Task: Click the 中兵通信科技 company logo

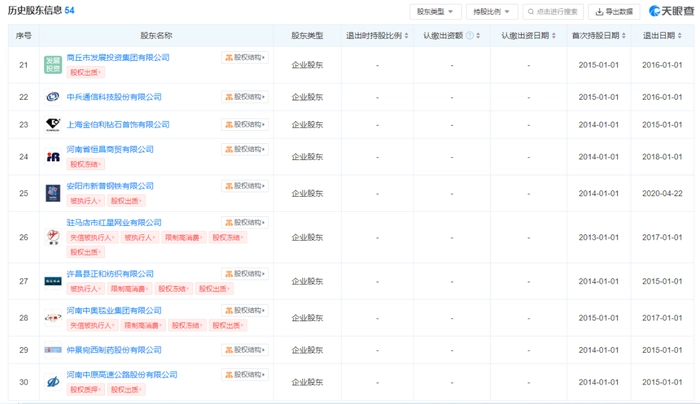Action: tap(53, 97)
